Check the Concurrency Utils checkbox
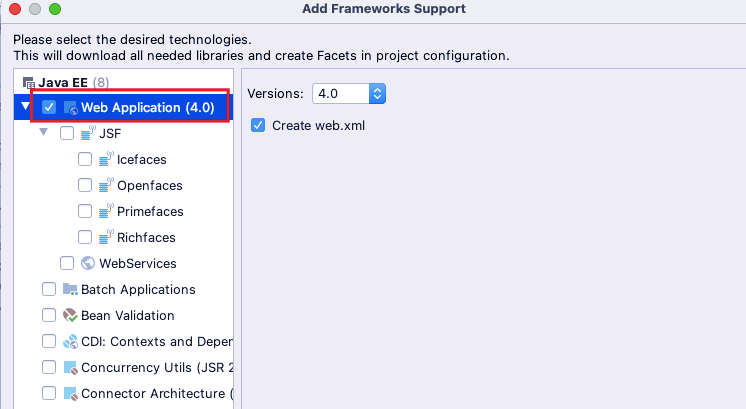 49,367
